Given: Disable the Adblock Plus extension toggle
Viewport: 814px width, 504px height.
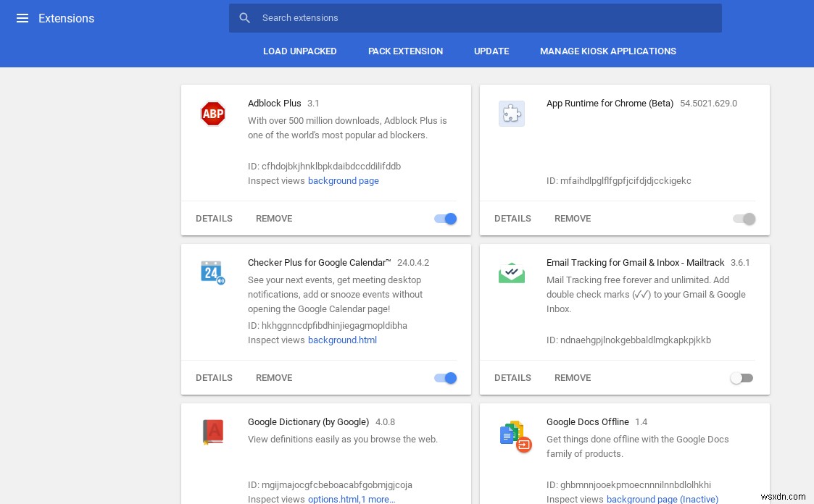Looking at the screenshot, I should [445, 219].
